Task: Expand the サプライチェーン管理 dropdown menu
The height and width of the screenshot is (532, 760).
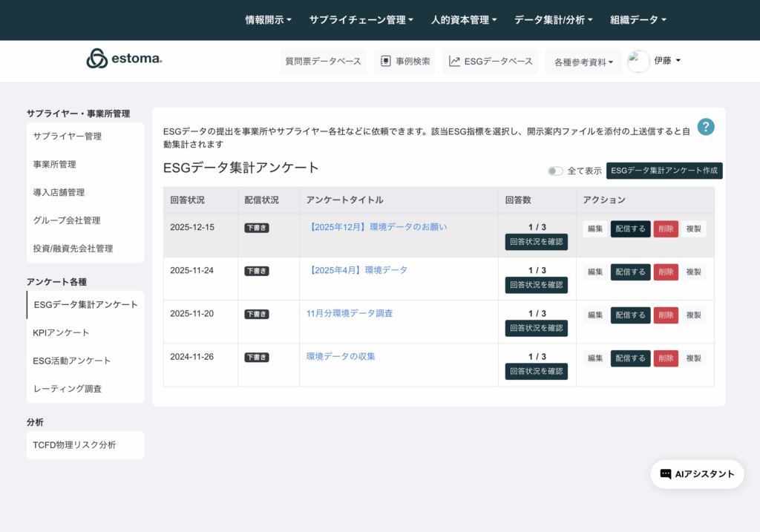Action: click(x=361, y=20)
